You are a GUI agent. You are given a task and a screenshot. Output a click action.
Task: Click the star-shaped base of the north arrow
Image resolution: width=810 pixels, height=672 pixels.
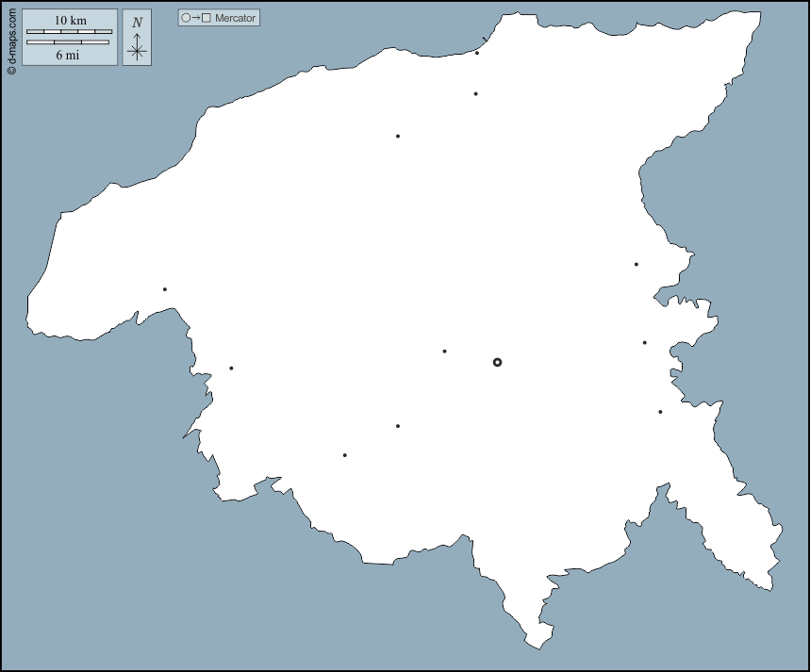point(137,52)
